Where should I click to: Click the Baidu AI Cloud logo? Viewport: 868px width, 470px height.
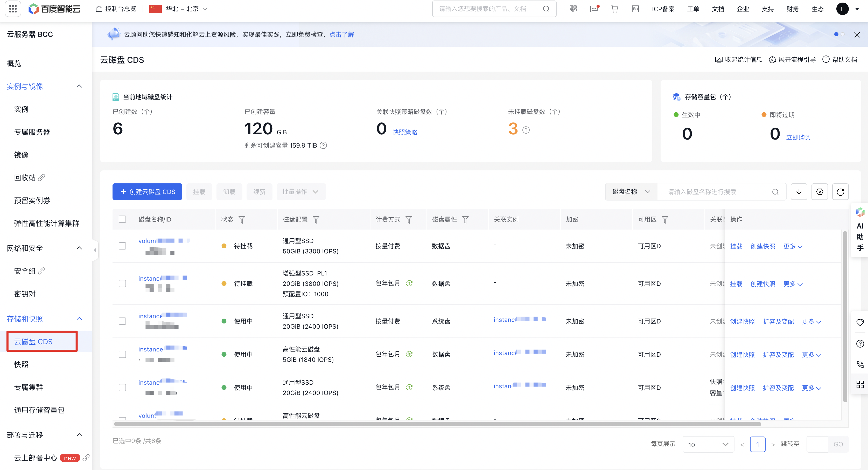(x=54, y=9)
